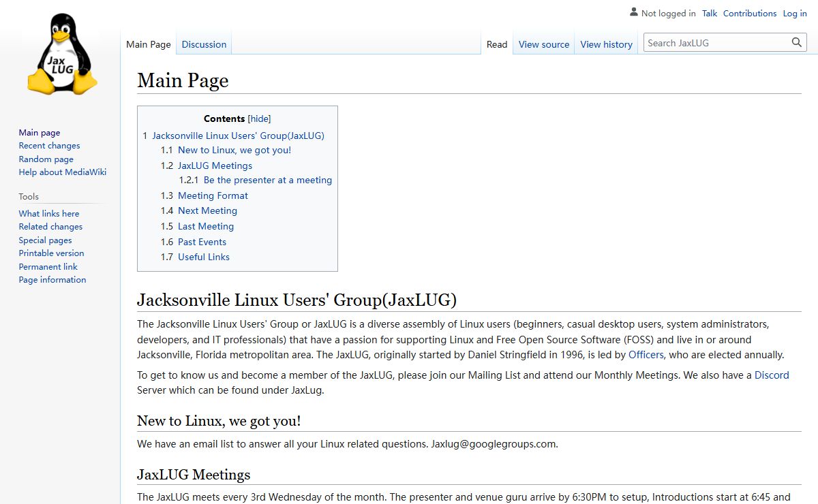Image resolution: width=818 pixels, height=504 pixels.
Task: Click the Main Page title heading
Action: (x=183, y=80)
